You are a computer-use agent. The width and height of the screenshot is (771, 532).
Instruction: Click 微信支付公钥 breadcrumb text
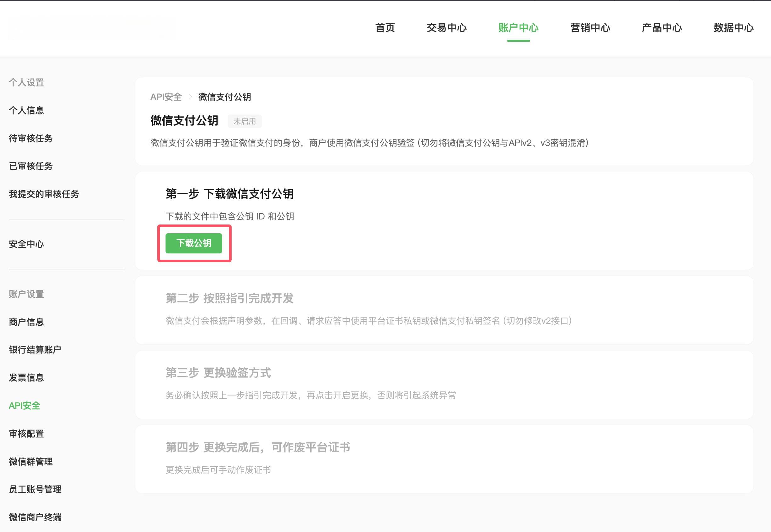coord(224,97)
